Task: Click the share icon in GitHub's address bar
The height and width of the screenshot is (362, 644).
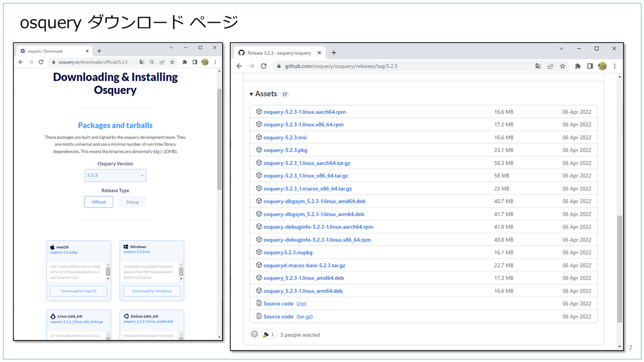Action: (550, 66)
